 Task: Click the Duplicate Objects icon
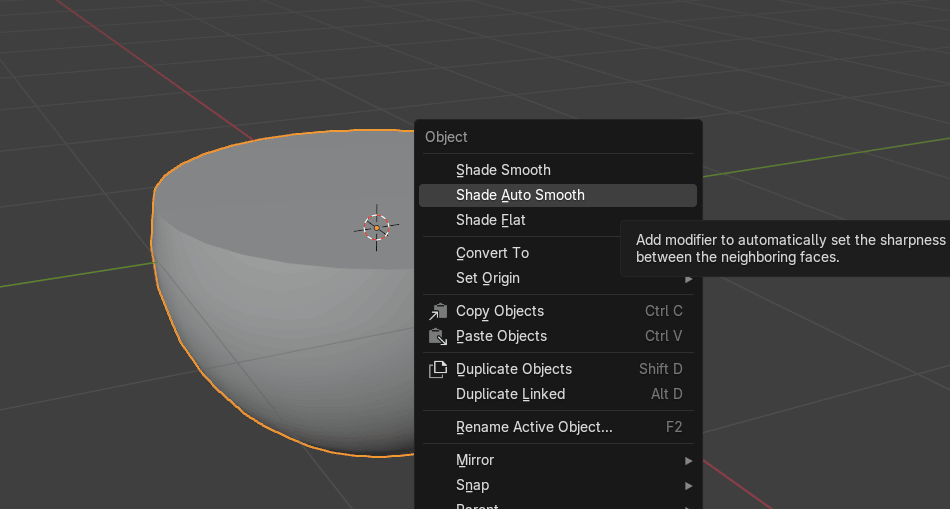pyautogui.click(x=438, y=369)
